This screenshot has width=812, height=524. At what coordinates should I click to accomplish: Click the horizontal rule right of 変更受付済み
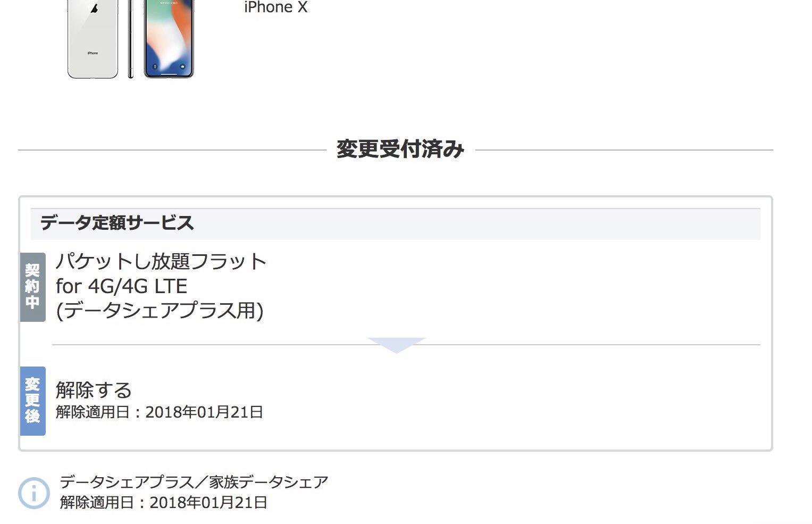(x=624, y=150)
